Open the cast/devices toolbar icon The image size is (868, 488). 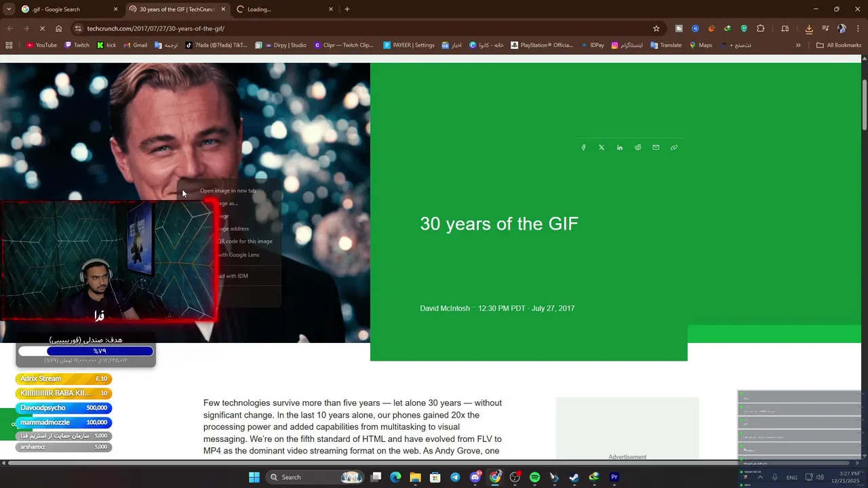click(x=785, y=28)
